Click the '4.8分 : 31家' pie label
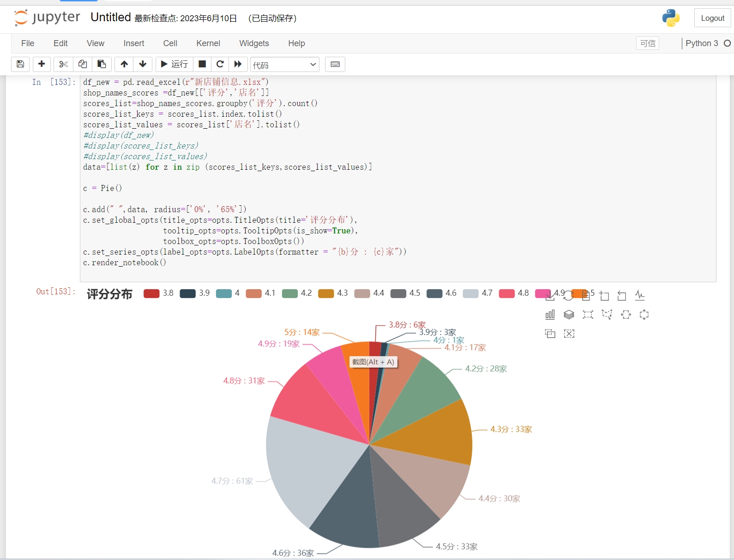734x560 pixels. point(244,381)
